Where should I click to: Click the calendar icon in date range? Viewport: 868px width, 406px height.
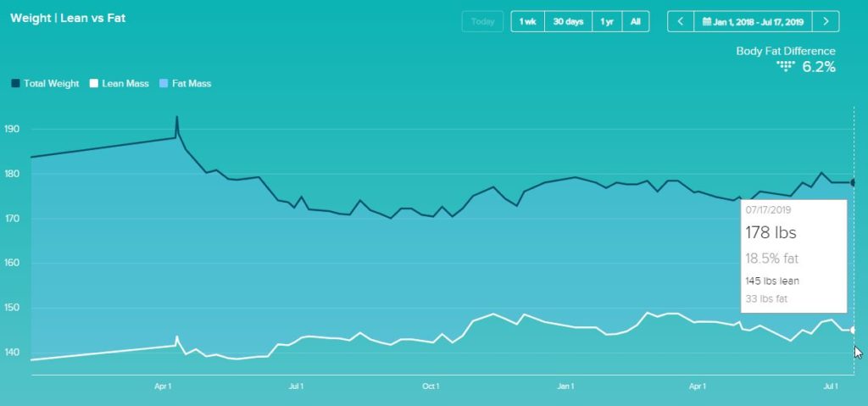tap(704, 21)
